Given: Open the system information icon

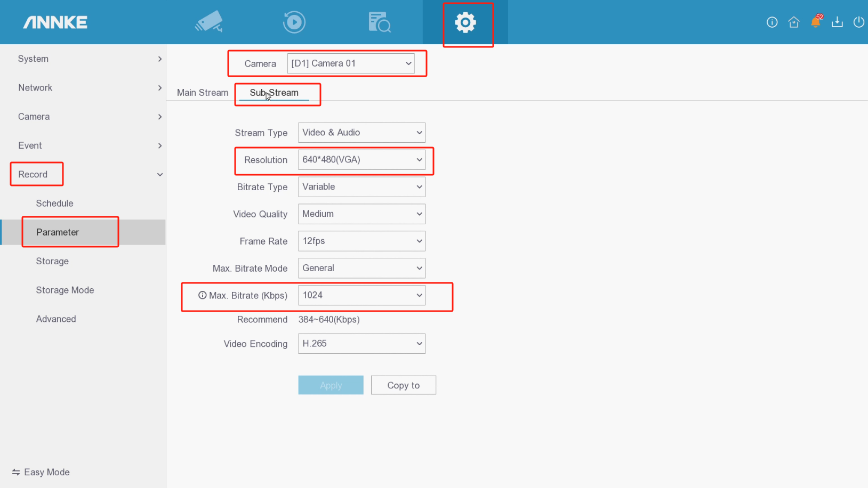Looking at the screenshot, I should coord(772,22).
